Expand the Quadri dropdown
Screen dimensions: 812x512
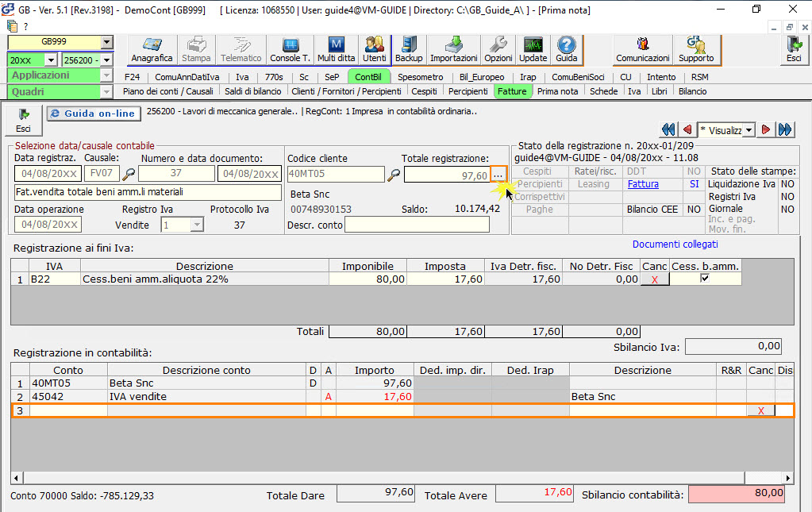tap(106, 92)
